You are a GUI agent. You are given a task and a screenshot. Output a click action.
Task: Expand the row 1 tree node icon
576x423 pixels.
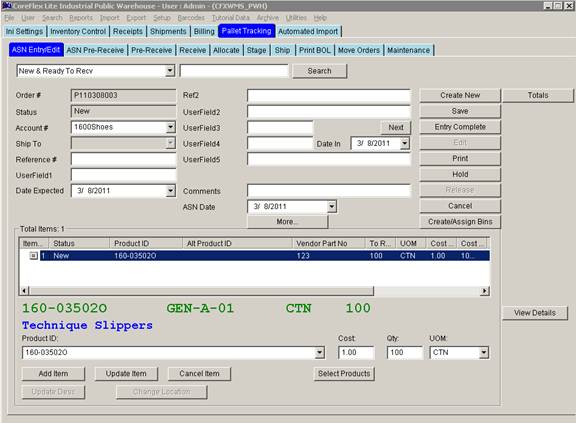pos(33,256)
